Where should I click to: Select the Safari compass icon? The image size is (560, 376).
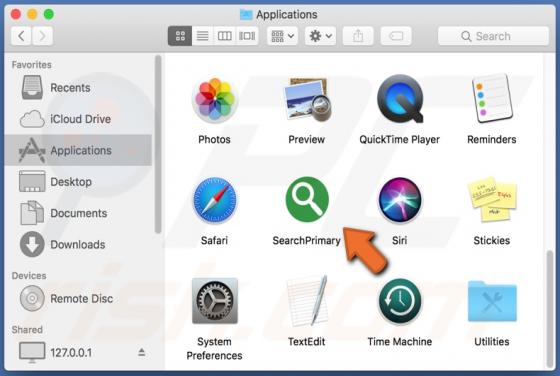coord(214,200)
